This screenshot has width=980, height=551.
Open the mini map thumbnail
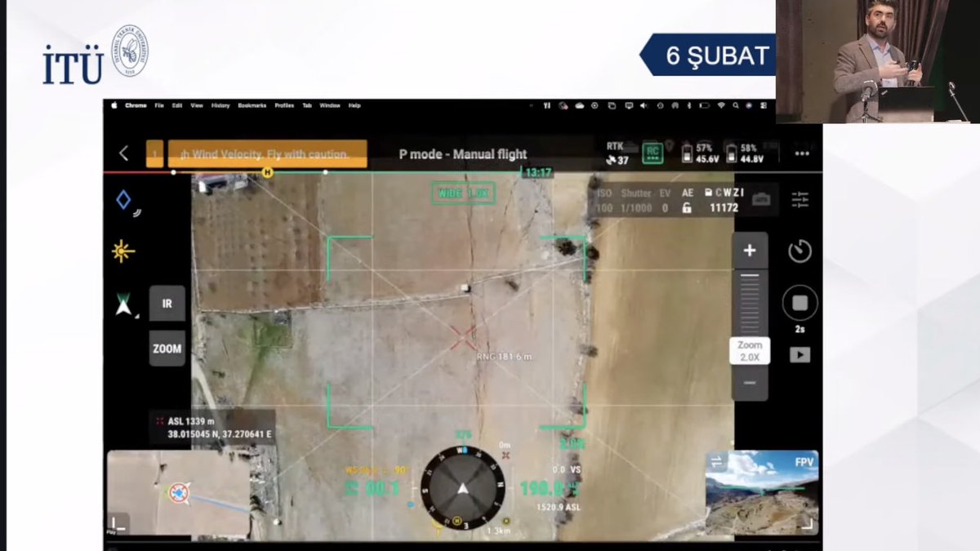click(x=179, y=493)
